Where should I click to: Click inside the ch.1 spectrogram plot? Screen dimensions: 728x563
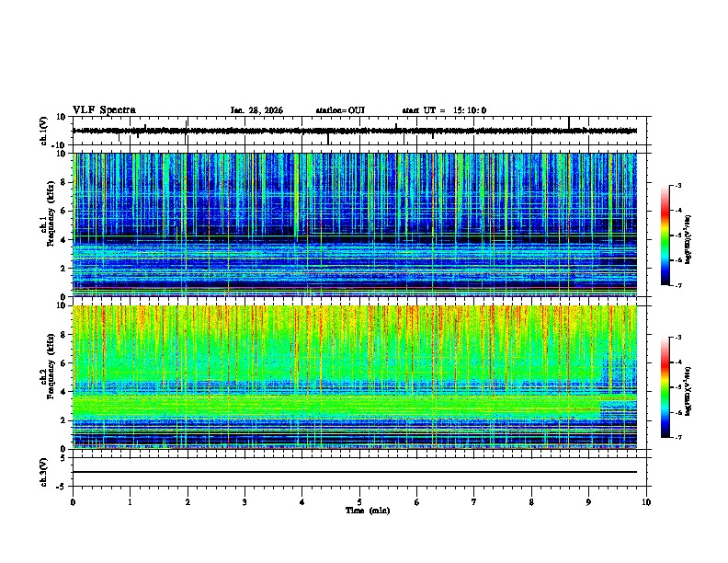[355, 224]
